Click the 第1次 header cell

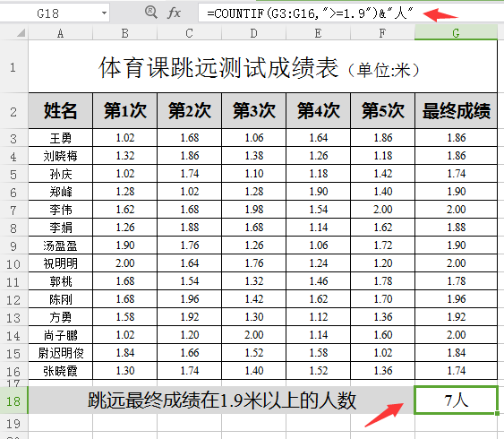125,111
